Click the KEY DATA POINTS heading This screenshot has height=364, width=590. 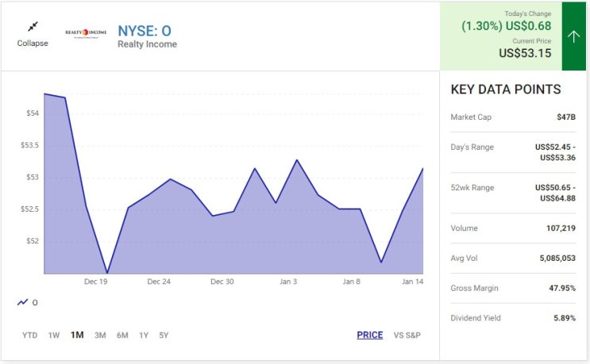click(x=506, y=90)
